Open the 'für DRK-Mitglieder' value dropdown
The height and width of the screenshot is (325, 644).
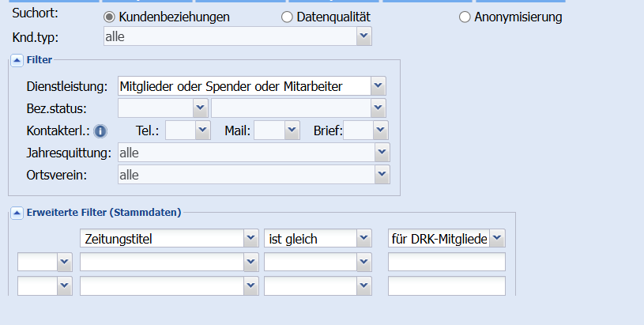(498, 238)
